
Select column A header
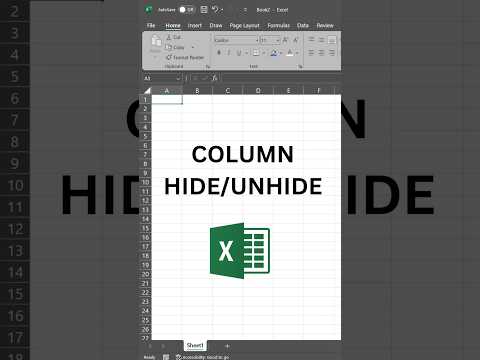point(167,91)
